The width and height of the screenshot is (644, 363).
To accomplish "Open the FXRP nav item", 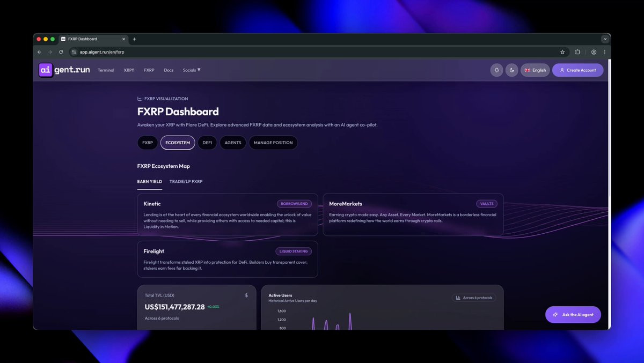I will pos(149,70).
